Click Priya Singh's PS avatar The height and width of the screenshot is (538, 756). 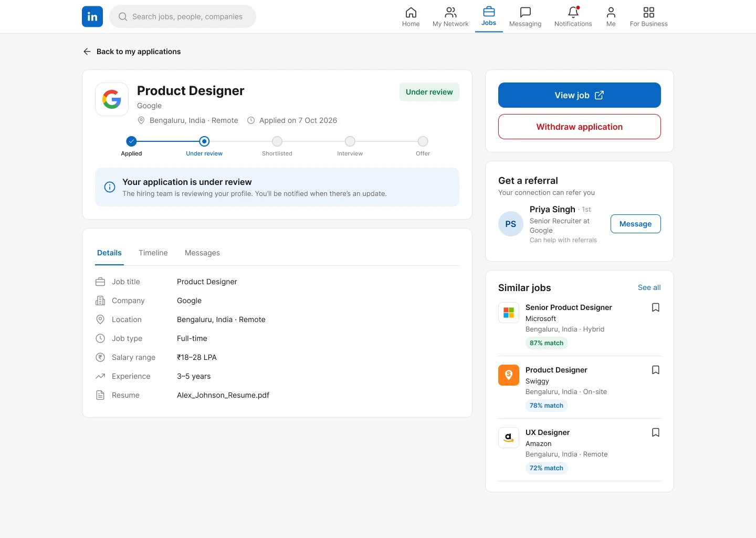(511, 224)
